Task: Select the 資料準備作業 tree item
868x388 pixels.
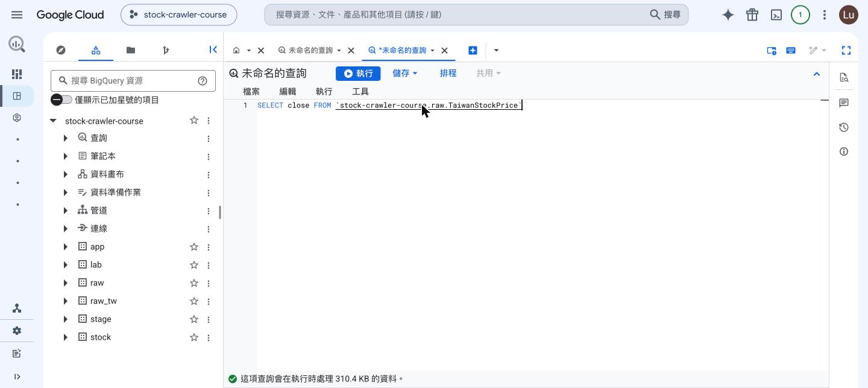Action: (116, 192)
